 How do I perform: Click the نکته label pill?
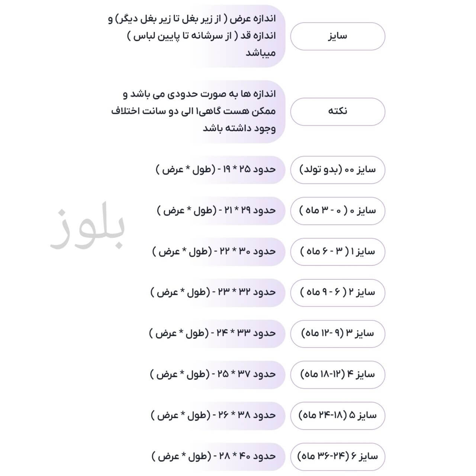[337, 111]
